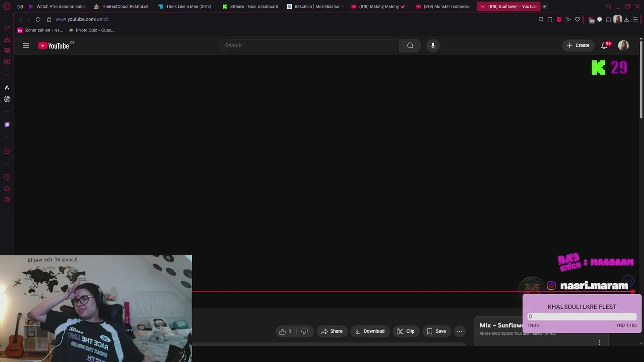Open the new tab plus button
This screenshot has height=362, width=644.
(544, 6)
